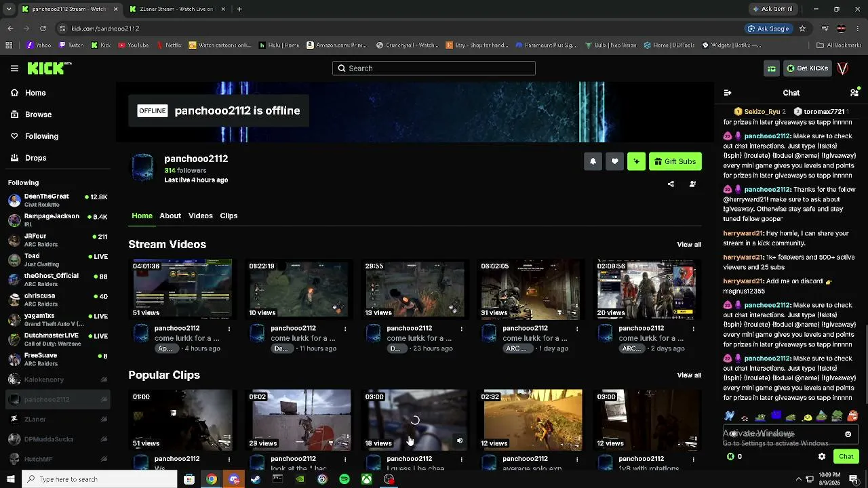Click the green Chat send button
The width and height of the screenshot is (868, 488).
[x=846, y=457]
